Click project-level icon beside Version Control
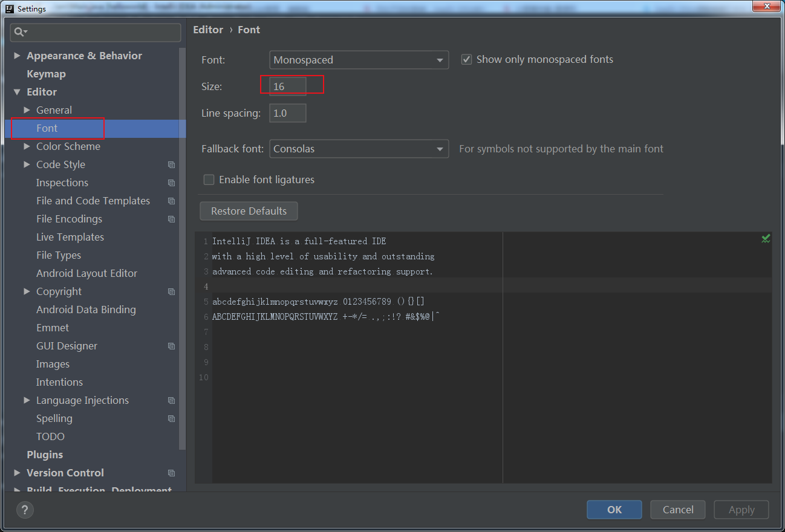Viewport: 785px width, 532px height. pos(172,473)
